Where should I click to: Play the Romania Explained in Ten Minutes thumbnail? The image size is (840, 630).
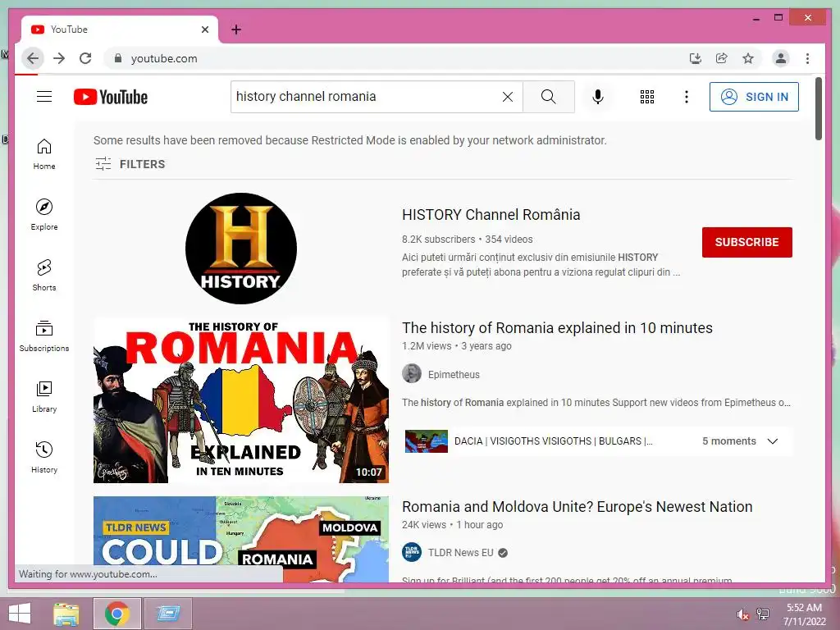click(241, 400)
